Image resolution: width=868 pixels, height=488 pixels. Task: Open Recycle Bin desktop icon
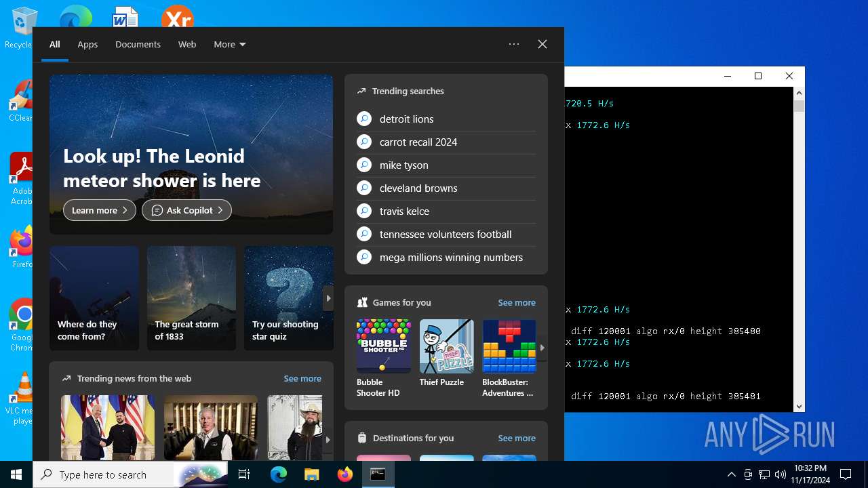(x=20, y=27)
